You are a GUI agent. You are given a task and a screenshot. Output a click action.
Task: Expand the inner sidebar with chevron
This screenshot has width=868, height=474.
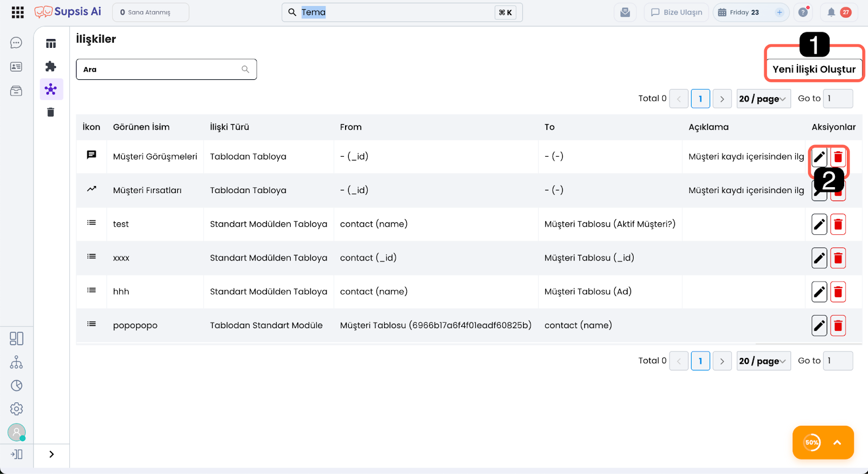[52, 454]
